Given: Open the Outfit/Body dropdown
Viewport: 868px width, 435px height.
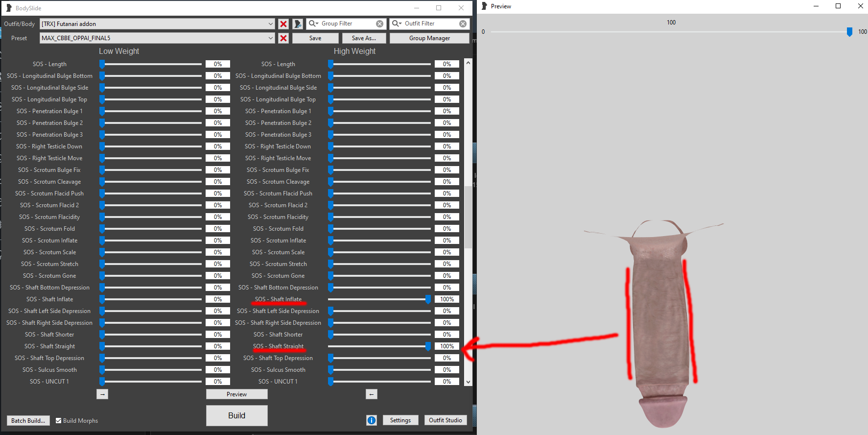Looking at the screenshot, I should tap(271, 24).
